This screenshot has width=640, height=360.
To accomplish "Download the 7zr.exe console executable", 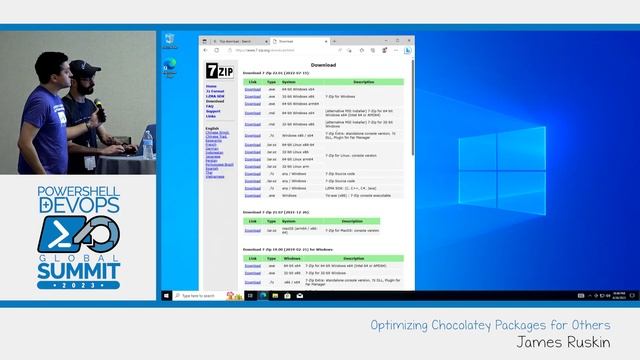I will pyautogui.click(x=252, y=196).
